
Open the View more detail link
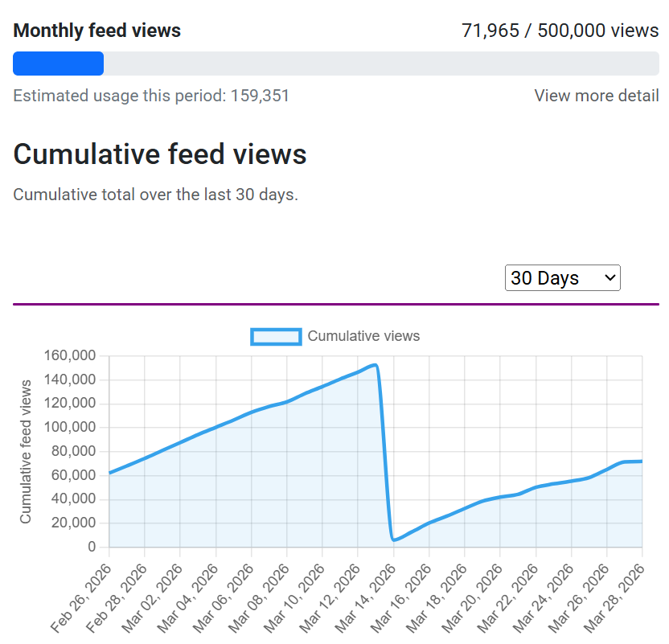[x=596, y=96]
